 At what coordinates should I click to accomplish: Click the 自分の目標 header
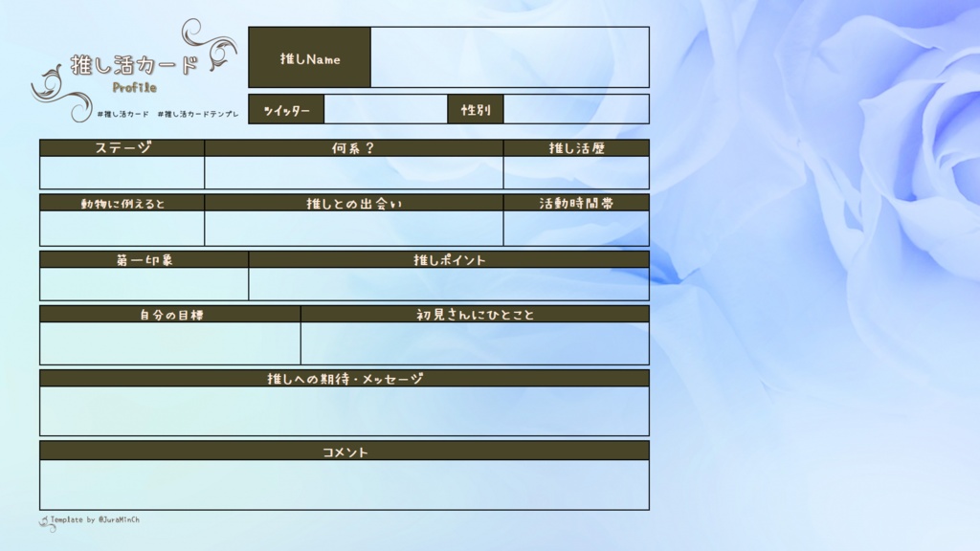[170, 314]
